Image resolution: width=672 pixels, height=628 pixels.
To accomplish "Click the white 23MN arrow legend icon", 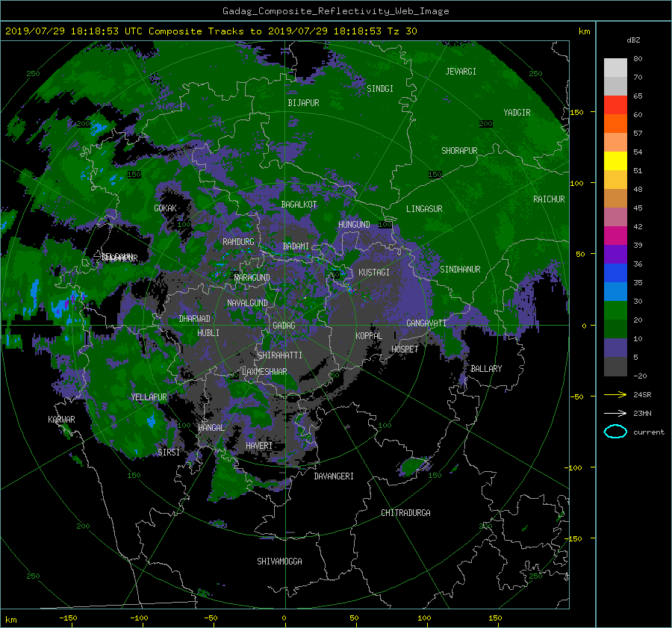I will (x=615, y=413).
